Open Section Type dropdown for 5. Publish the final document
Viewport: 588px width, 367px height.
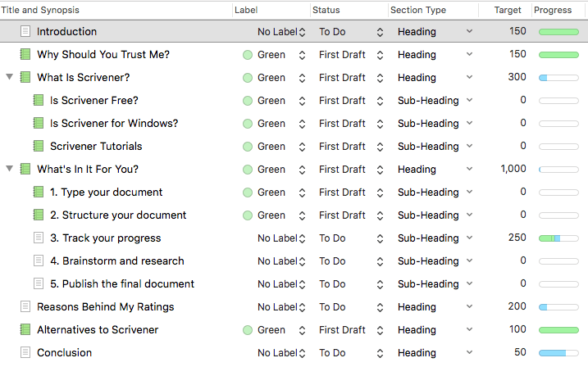pos(469,283)
